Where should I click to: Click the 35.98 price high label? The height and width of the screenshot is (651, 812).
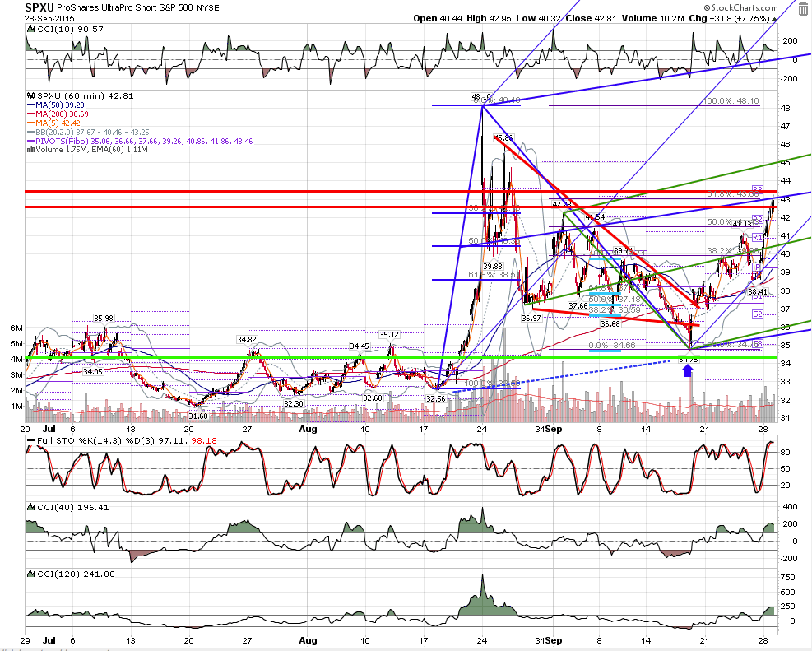point(104,318)
